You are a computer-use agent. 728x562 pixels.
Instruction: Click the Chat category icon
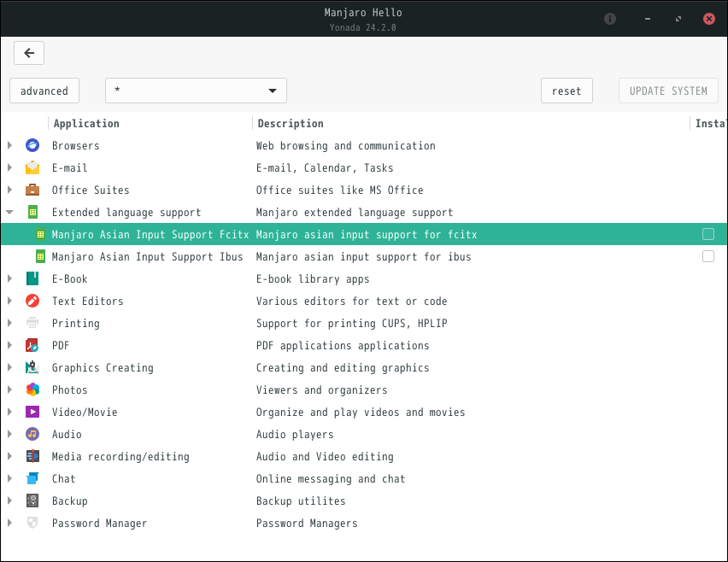click(32, 478)
